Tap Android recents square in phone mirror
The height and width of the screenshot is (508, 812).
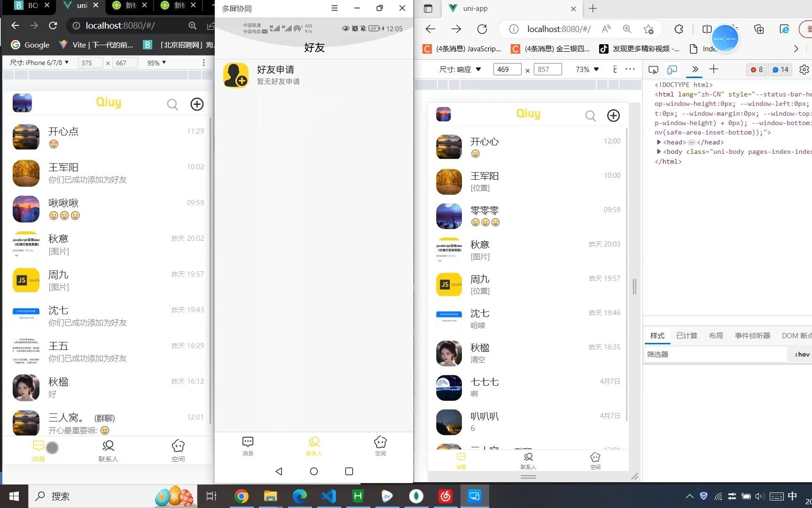[349, 471]
